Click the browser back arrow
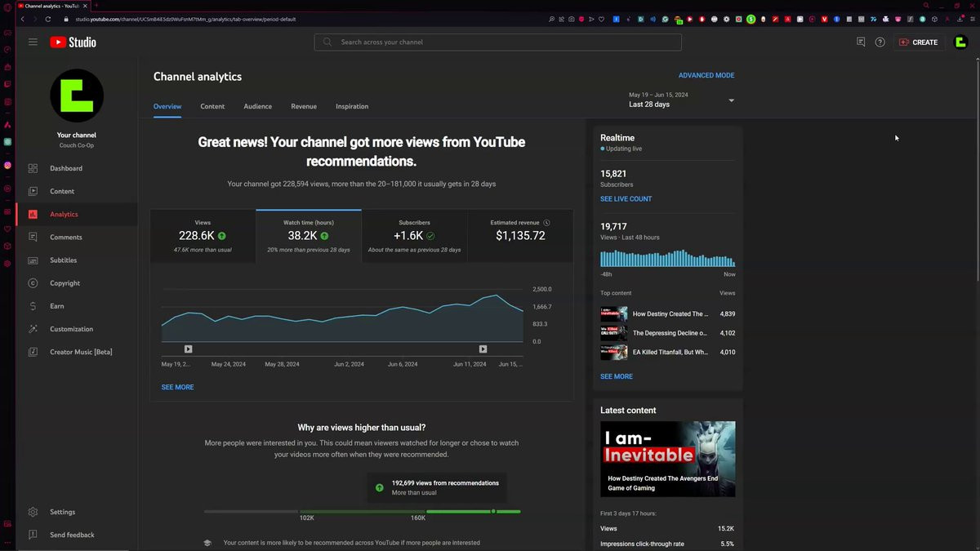The height and width of the screenshot is (551, 980). [24, 19]
